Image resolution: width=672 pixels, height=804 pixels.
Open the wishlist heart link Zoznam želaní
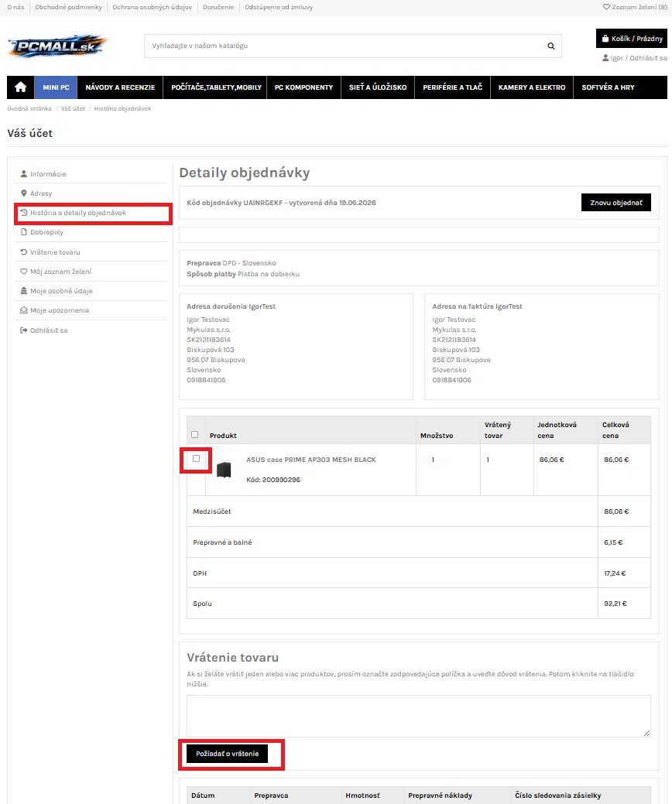click(635, 7)
